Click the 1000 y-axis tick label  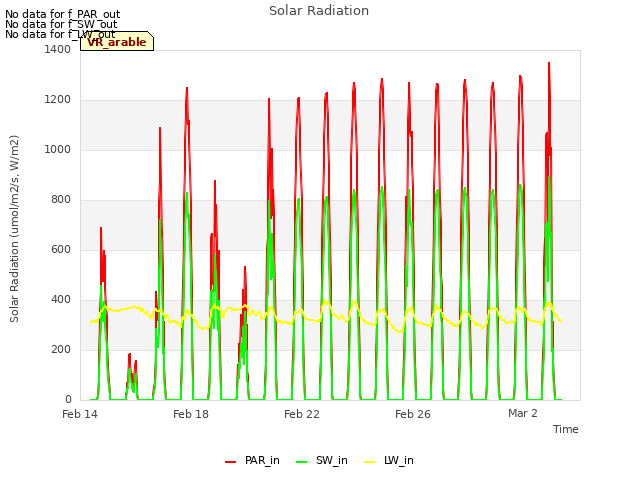pyautogui.click(x=58, y=149)
